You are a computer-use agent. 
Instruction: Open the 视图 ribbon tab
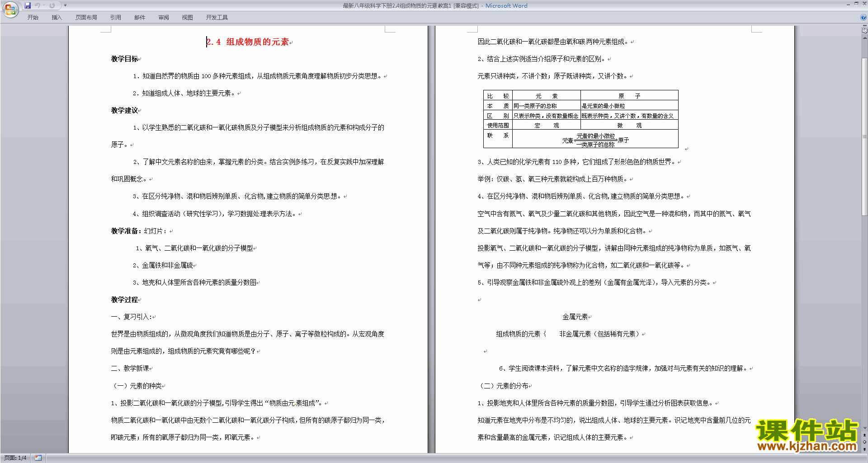pyautogui.click(x=188, y=18)
